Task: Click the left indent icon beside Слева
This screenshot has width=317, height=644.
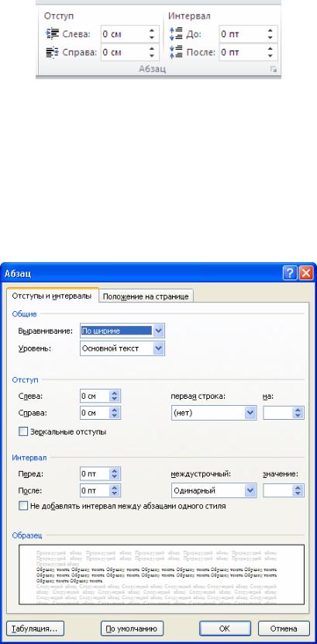Action: 52,33
